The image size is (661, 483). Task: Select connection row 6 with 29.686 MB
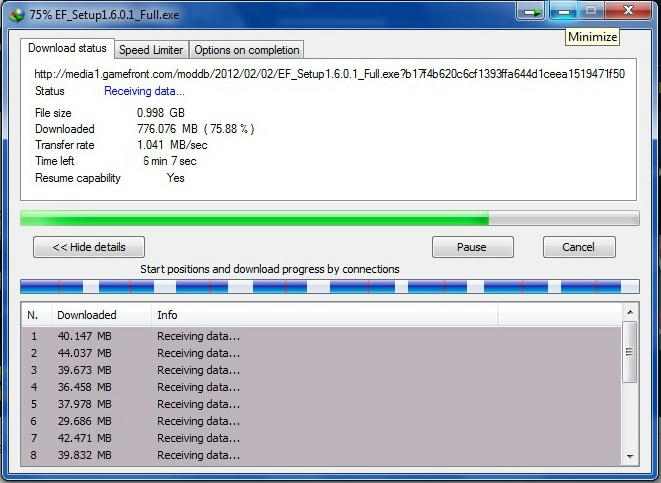coord(321,421)
